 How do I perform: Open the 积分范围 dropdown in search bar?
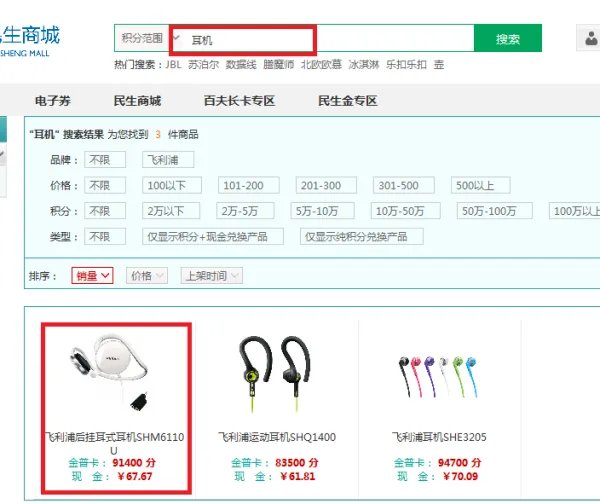pyautogui.click(x=147, y=38)
